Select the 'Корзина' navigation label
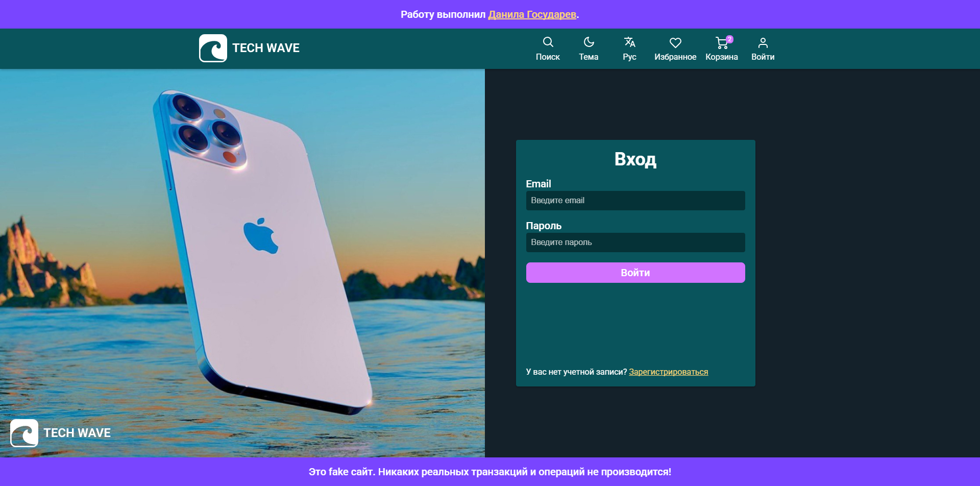 point(721,57)
